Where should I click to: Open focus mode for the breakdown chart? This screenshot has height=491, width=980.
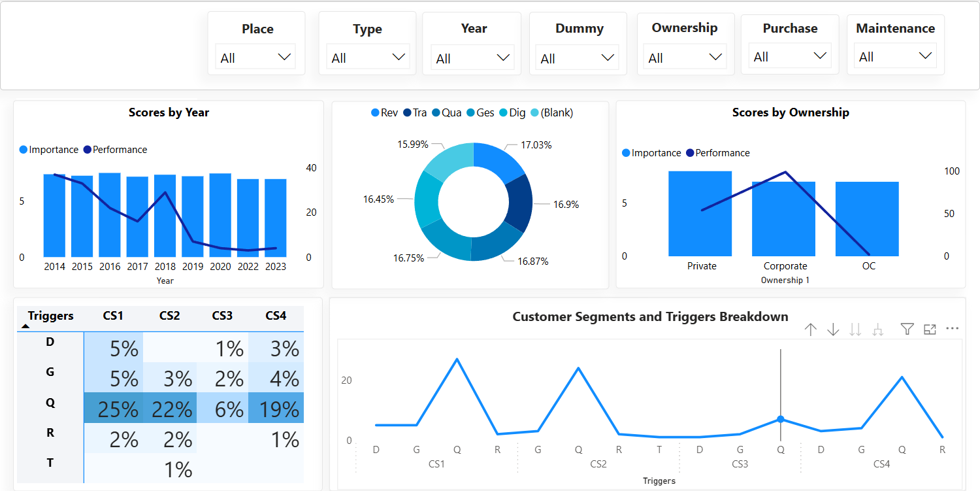coord(930,329)
